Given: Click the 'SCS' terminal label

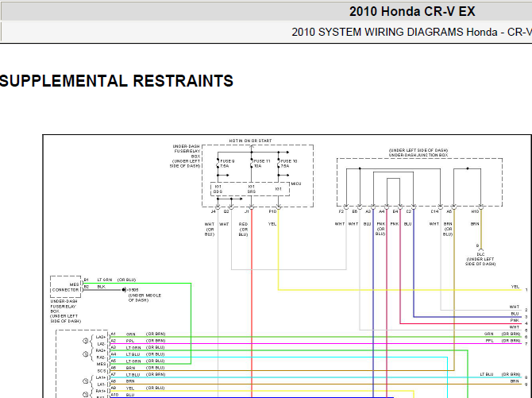Looking at the screenshot, I should (x=102, y=371).
